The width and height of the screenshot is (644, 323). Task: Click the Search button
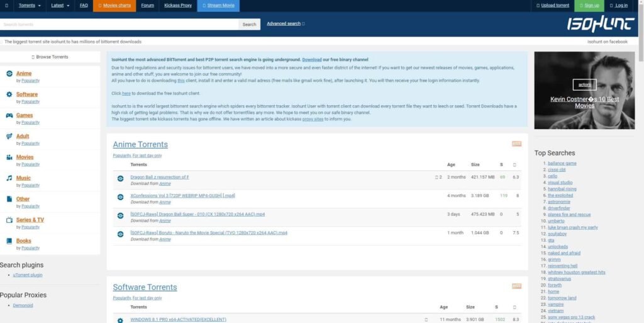click(x=249, y=25)
